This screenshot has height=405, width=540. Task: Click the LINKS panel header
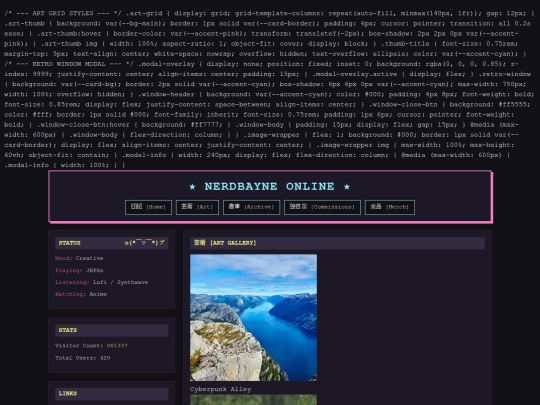[112, 394]
